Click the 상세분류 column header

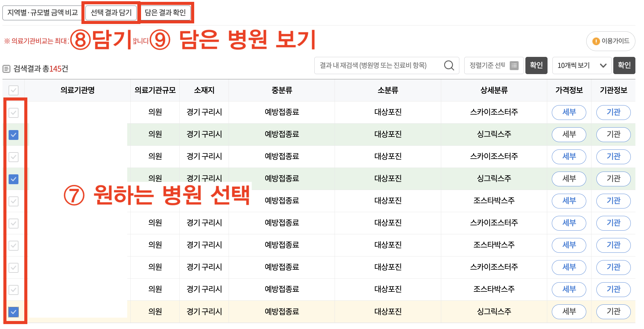[494, 90]
